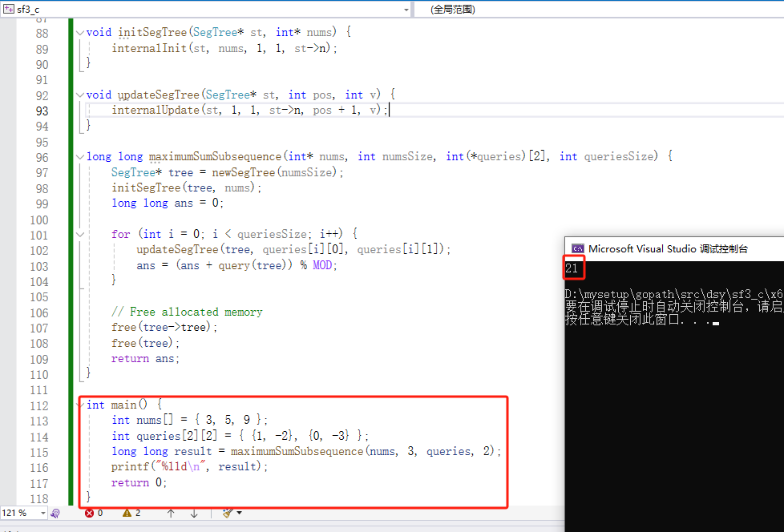This screenshot has height=532, width=784.
Task: Click the yellow warning count icon
Action: pyautogui.click(x=127, y=513)
